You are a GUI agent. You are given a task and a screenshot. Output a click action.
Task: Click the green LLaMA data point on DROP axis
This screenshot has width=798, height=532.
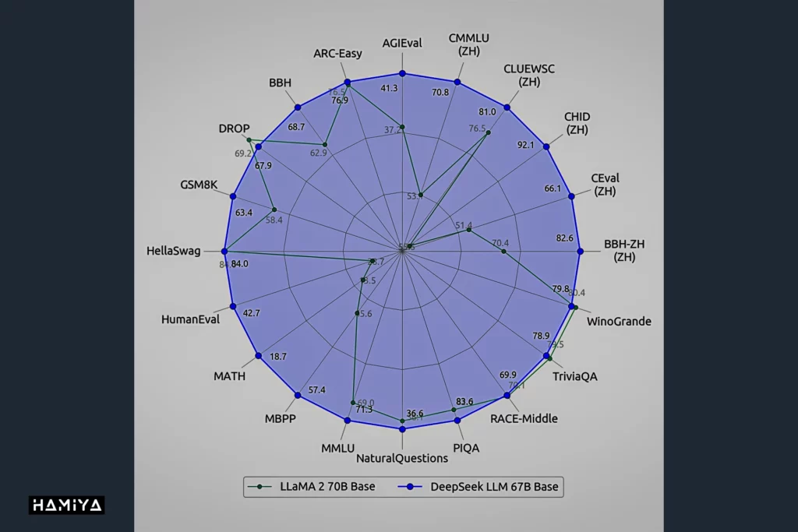coord(249,140)
